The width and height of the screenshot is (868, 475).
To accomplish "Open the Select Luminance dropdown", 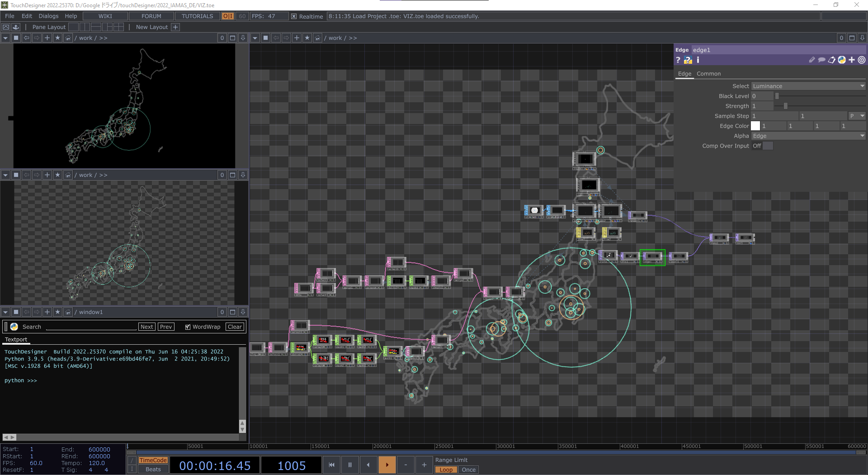I will pos(808,86).
